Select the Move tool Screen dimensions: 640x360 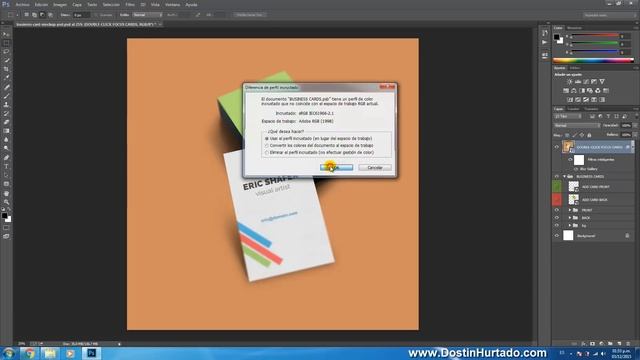(6, 34)
